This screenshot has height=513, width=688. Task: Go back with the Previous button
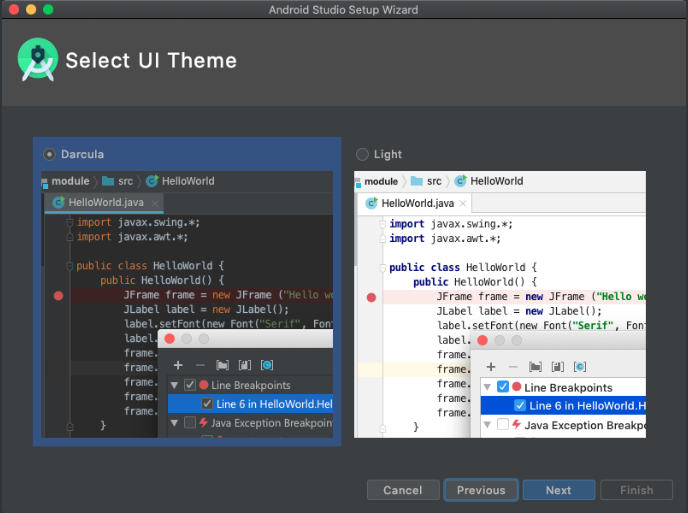pyautogui.click(x=481, y=490)
